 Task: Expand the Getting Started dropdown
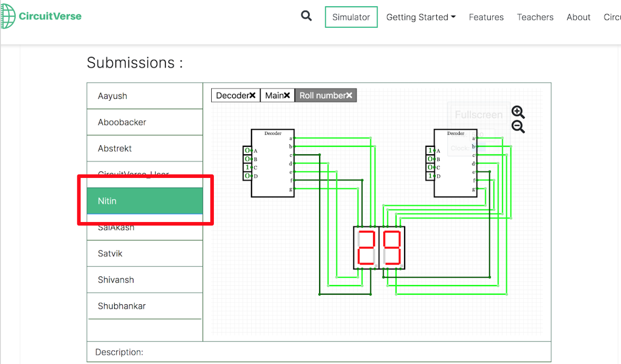coord(421,17)
